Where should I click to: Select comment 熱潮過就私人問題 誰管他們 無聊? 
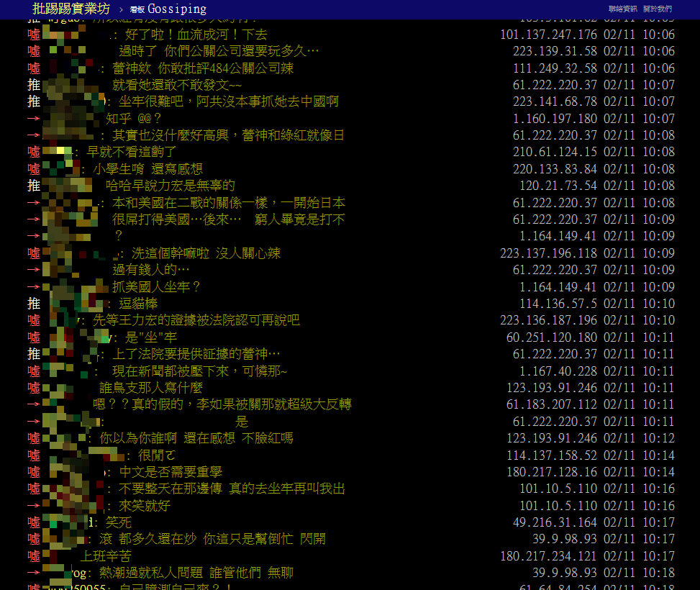[x=196, y=573]
